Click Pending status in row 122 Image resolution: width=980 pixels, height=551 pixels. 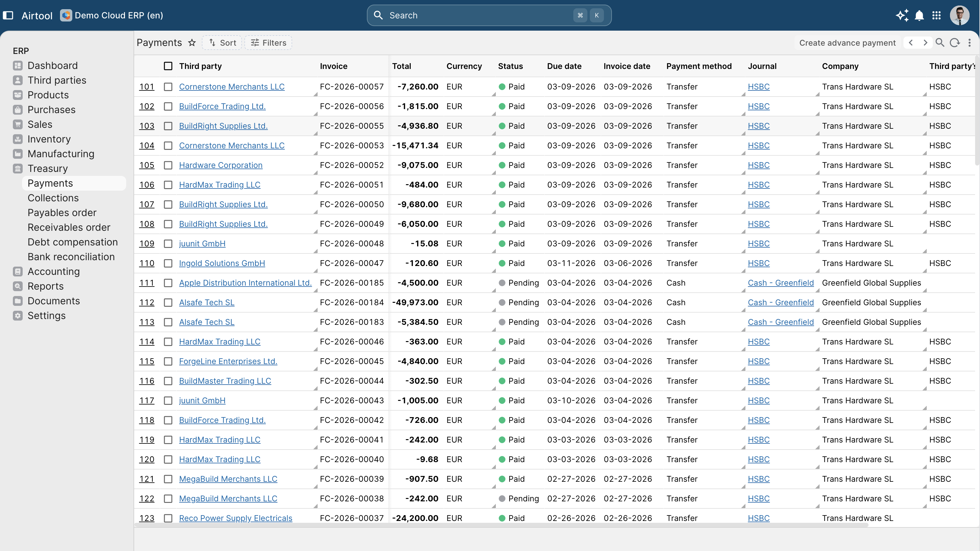tap(519, 499)
